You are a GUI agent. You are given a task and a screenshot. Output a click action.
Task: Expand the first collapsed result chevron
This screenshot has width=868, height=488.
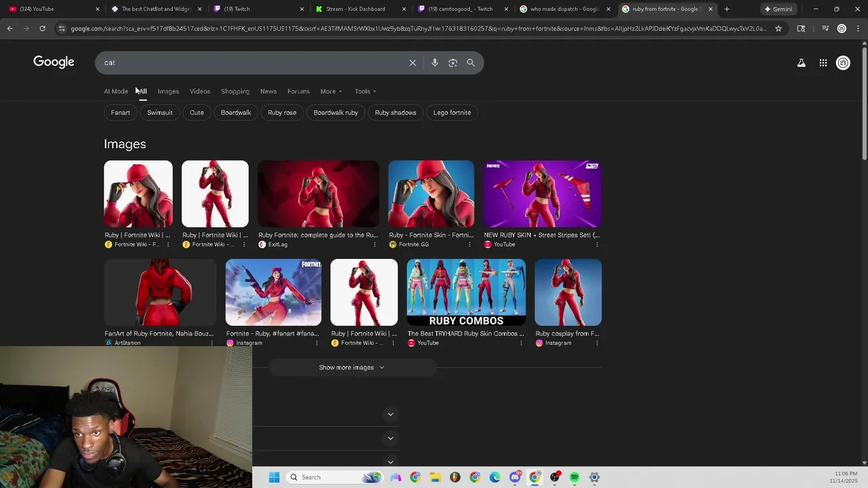click(390, 414)
